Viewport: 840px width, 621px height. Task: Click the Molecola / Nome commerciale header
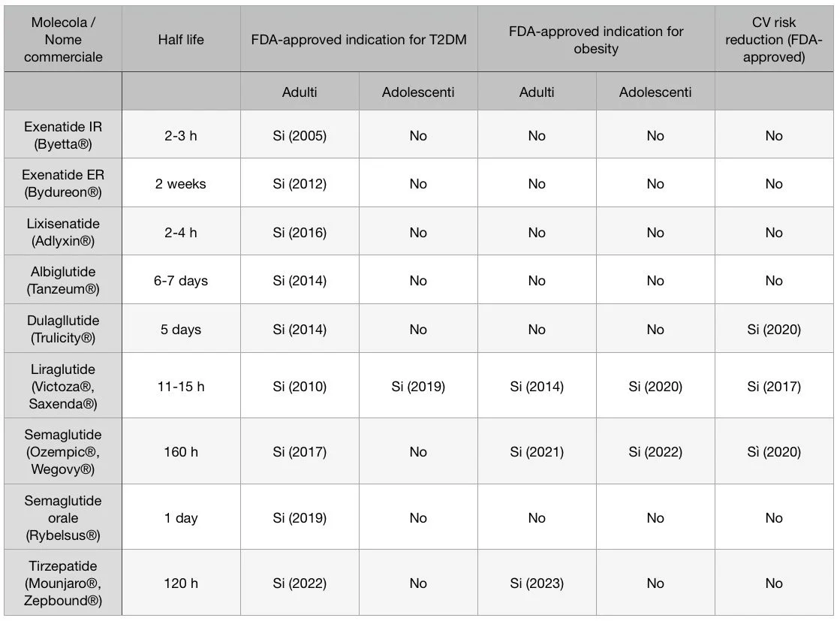(63, 40)
